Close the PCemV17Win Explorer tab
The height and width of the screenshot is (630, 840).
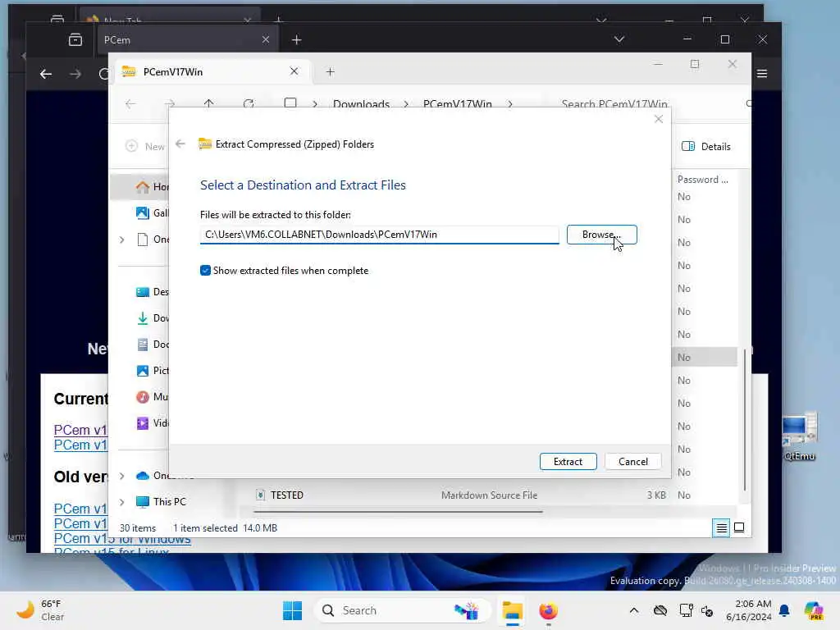294,71
